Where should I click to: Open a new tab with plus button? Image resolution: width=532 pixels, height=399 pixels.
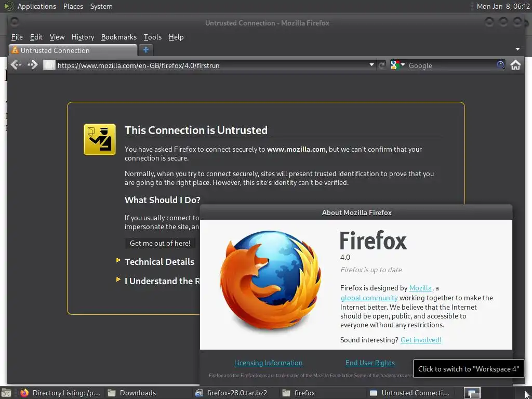click(x=146, y=50)
